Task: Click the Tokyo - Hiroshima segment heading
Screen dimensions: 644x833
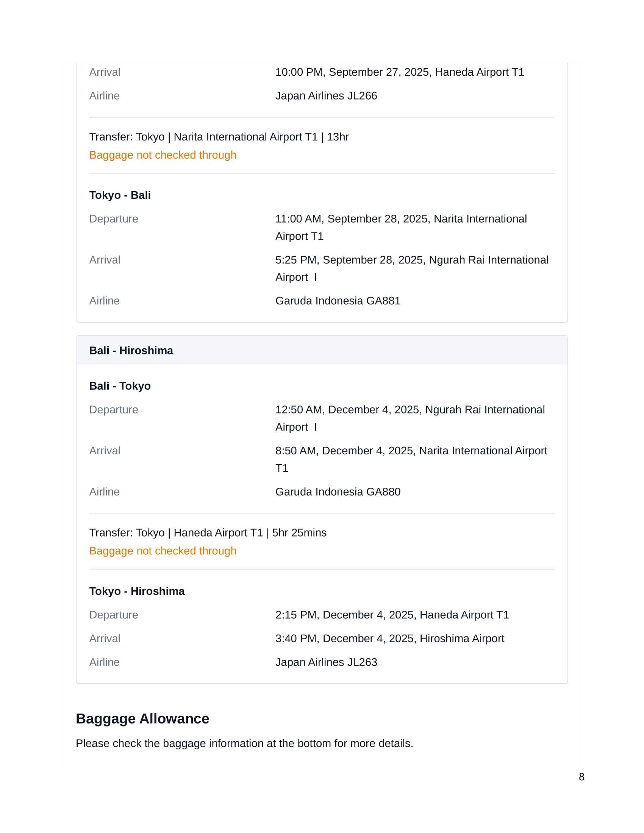Action: pos(137,591)
